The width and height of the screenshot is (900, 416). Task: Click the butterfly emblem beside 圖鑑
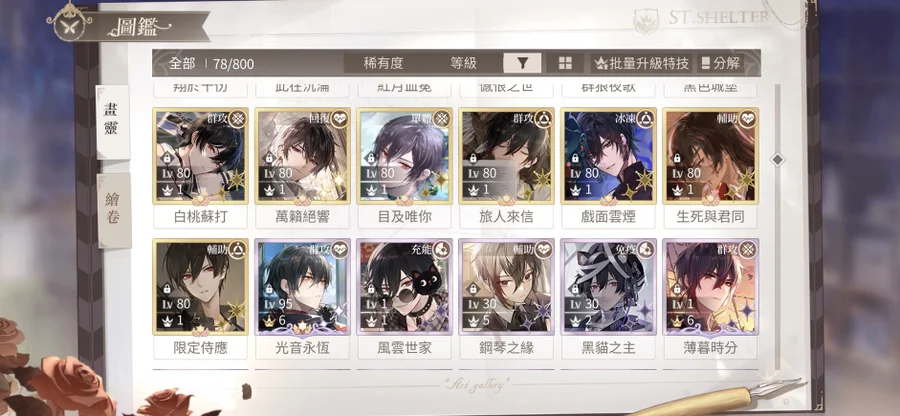point(69,26)
